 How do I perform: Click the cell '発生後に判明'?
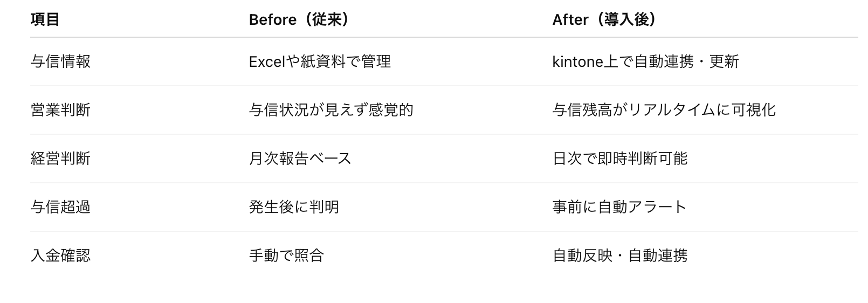tap(294, 208)
